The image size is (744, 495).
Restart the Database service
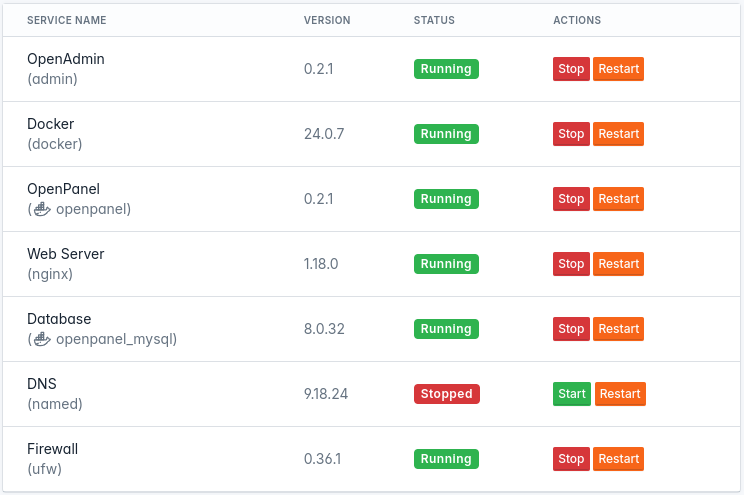(x=618, y=329)
